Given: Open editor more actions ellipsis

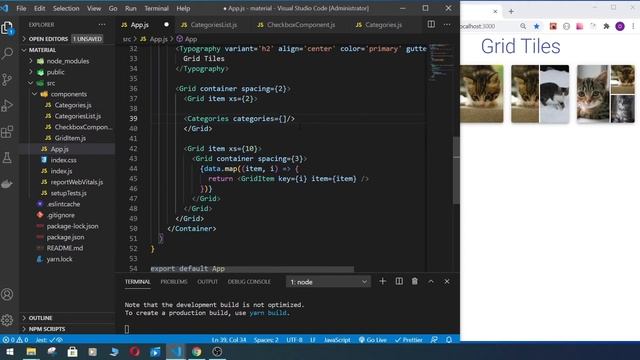Looking at the screenshot, I should [x=447, y=24].
